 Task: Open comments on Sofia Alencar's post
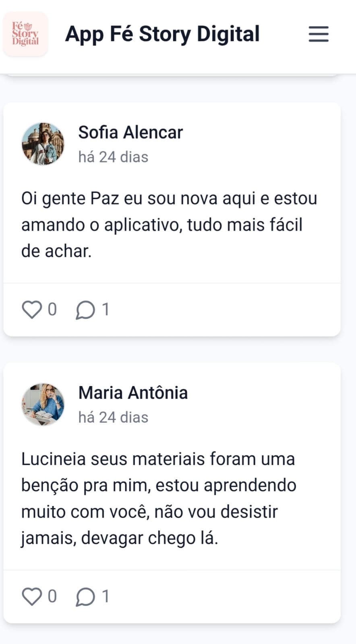click(85, 310)
